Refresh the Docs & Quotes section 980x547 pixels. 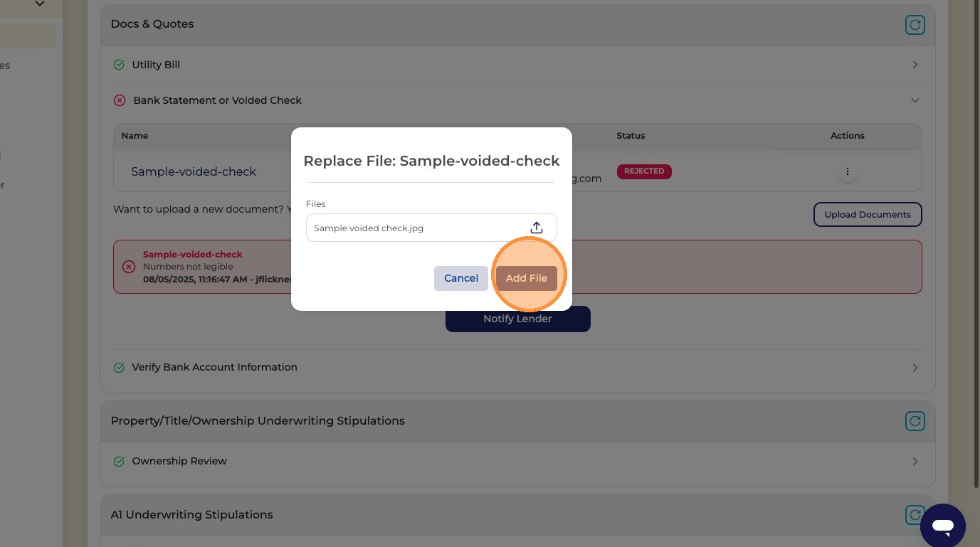[x=915, y=25]
